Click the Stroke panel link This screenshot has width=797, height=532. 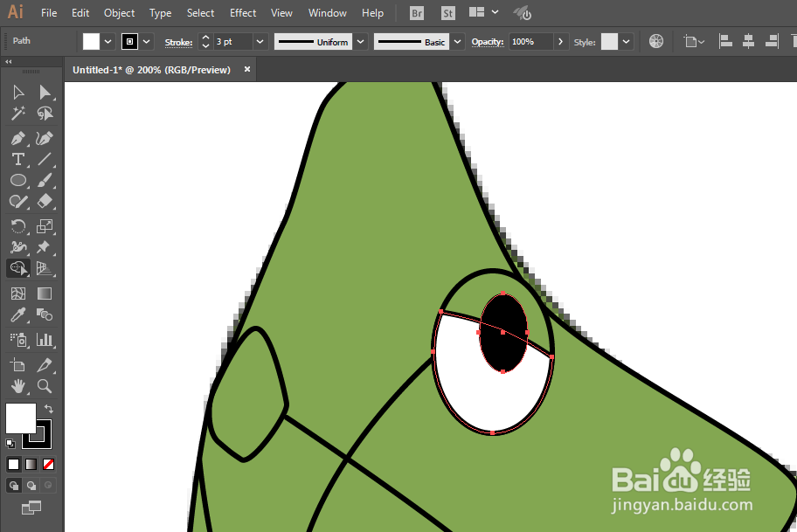coord(178,42)
